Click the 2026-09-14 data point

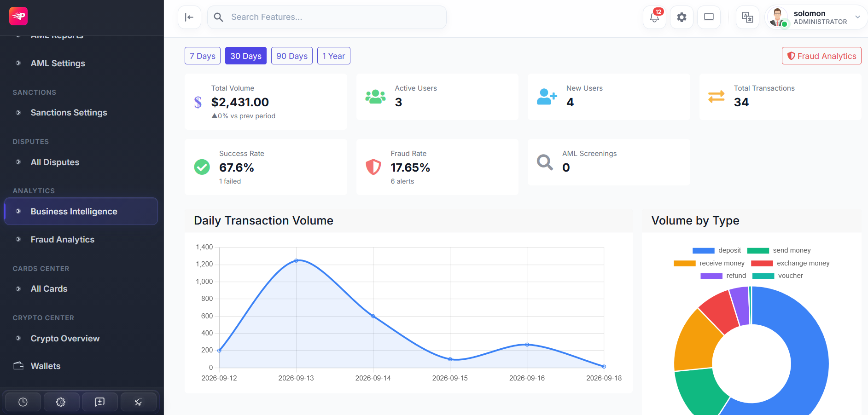[373, 316]
